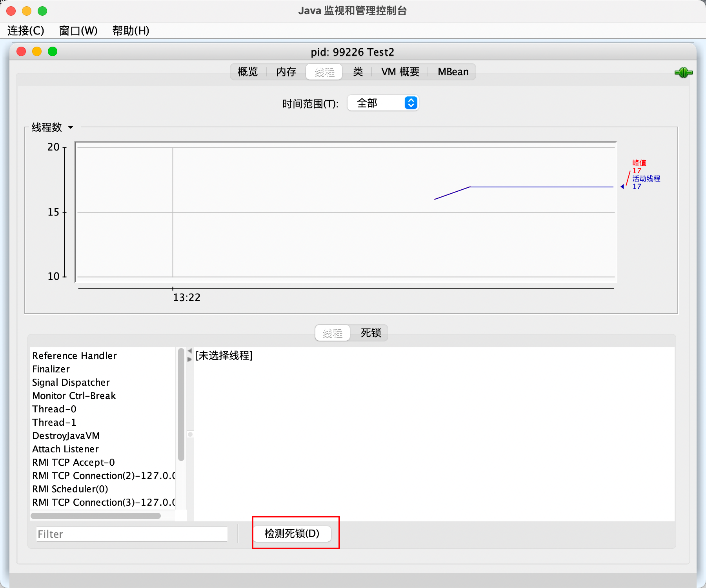Image resolution: width=706 pixels, height=588 pixels.
Task: Select the lower 线程 sub-tab
Action: tap(332, 333)
